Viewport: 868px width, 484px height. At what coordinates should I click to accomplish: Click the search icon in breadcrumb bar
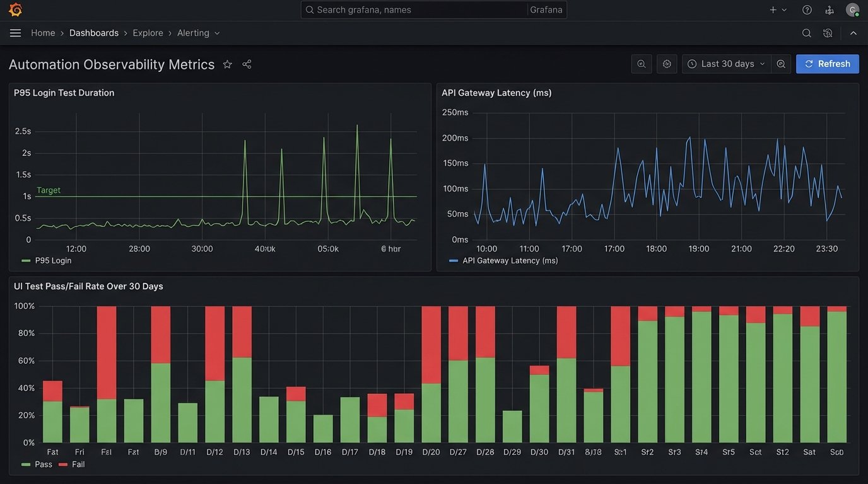click(x=806, y=33)
